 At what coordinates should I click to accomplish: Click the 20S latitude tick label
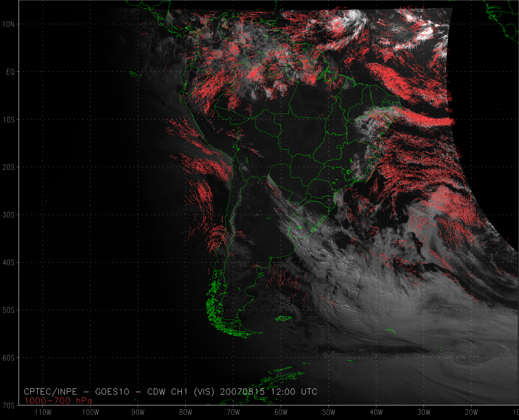coord(9,167)
